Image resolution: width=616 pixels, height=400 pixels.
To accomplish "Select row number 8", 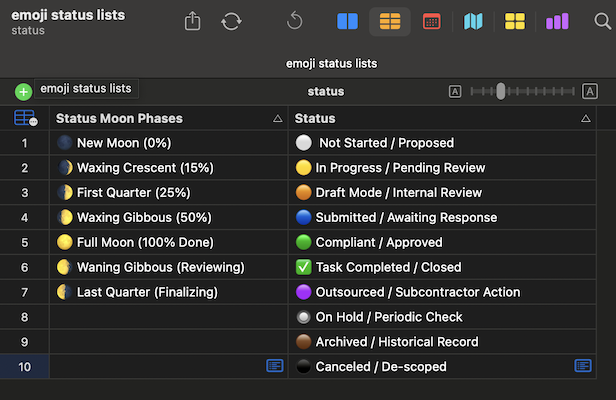I will point(24,317).
